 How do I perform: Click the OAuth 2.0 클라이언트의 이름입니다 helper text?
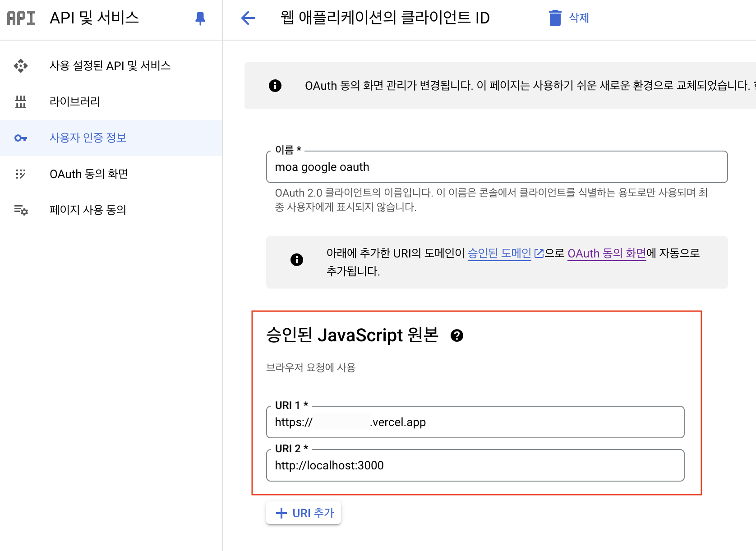491,200
